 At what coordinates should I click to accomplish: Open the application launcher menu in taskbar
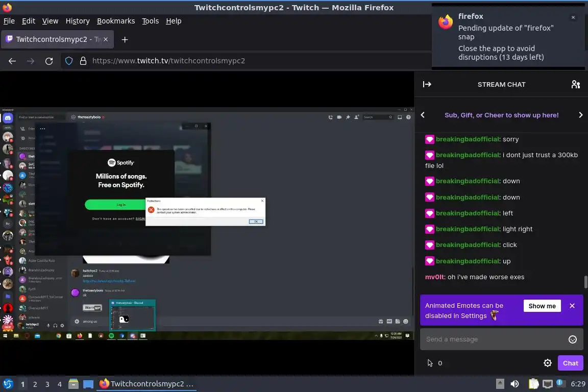click(x=8, y=384)
